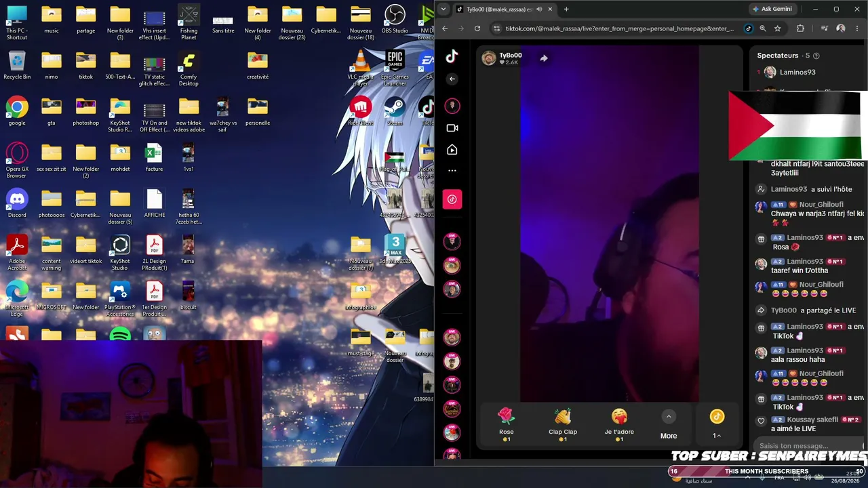Screen dimensions: 868x488
Task: Select the Adobe Acrobat desktop icon
Action: 17,253
